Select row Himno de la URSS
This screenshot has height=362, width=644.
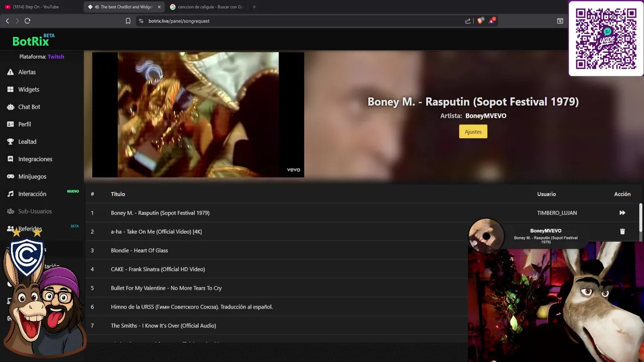[x=277, y=307]
